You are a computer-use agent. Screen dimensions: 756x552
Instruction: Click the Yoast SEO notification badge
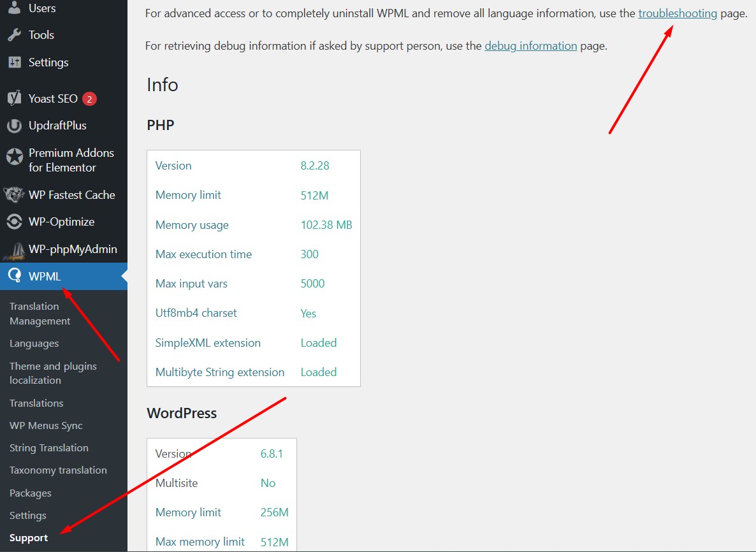(89, 99)
